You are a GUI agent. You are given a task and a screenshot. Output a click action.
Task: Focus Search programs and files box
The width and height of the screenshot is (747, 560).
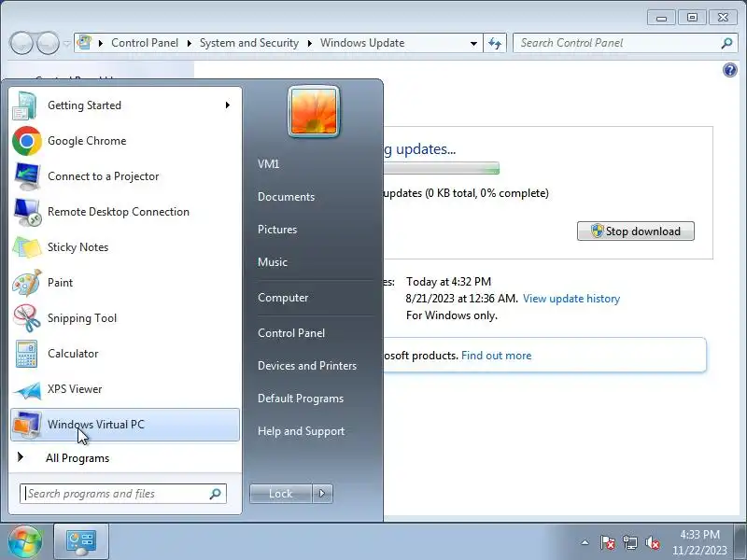point(123,494)
